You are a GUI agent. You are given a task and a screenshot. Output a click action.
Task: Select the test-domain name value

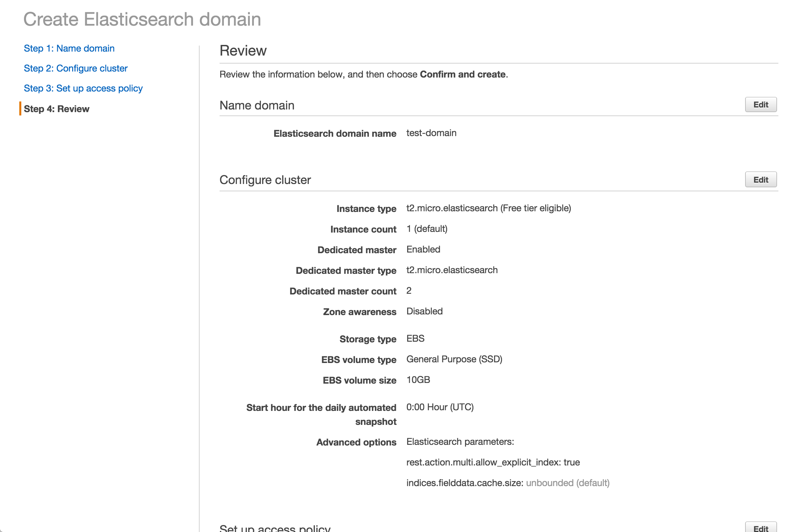(431, 133)
